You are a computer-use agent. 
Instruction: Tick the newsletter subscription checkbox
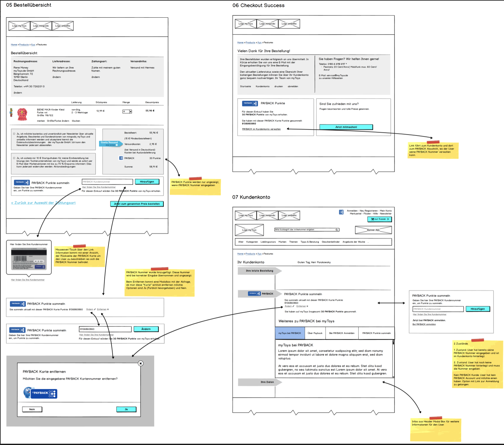pos(14,134)
